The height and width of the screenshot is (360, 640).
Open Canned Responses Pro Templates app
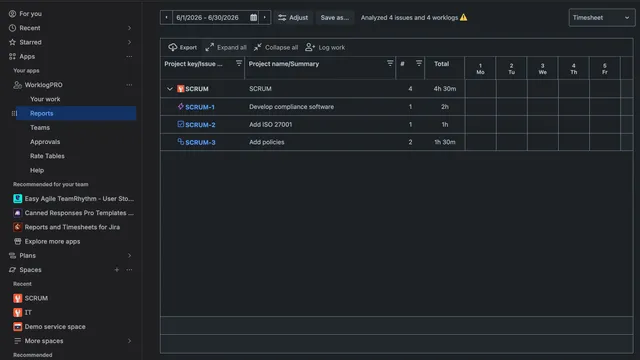[x=73, y=213]
